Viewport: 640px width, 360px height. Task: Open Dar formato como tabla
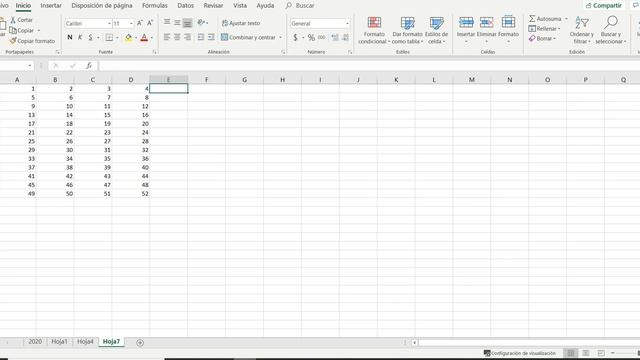pyautogui.click(x=407, y=30)
